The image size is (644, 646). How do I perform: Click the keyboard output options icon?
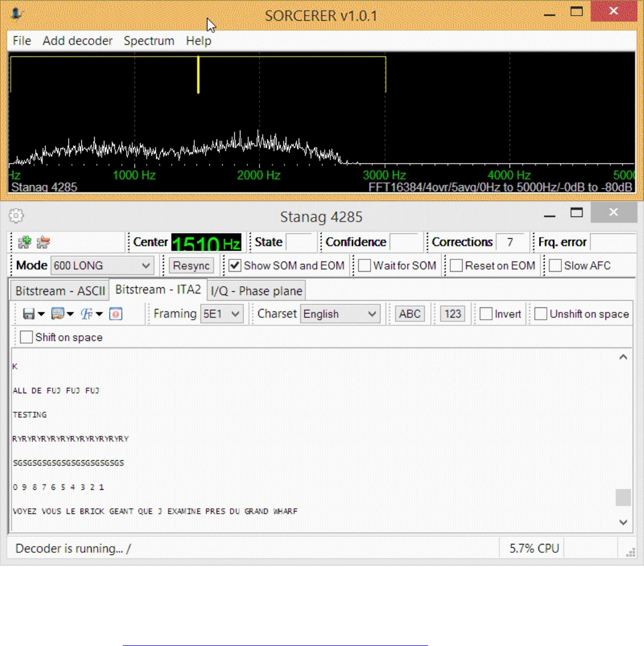coord(57,314)
